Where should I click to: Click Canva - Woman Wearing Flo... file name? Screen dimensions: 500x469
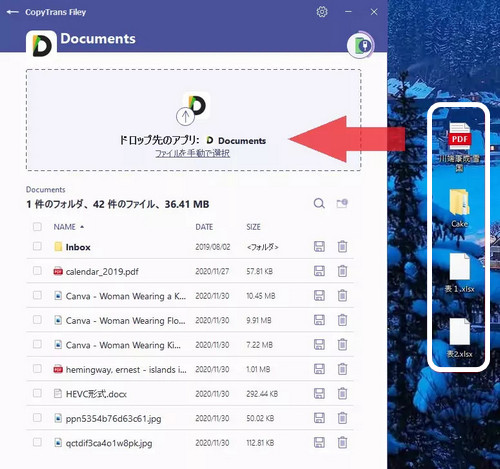pyautogui.click(x=125, y=321)
